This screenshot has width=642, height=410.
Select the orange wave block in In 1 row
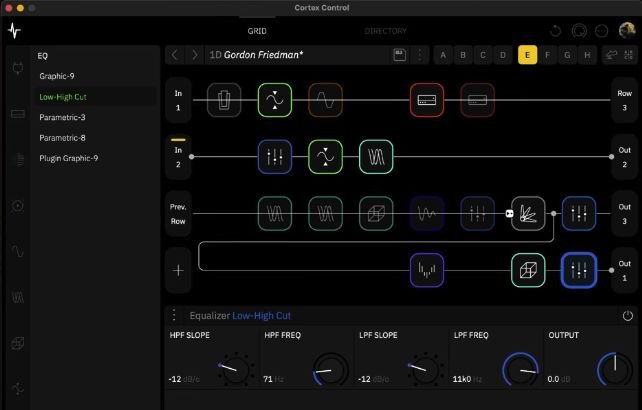point(326,100)
